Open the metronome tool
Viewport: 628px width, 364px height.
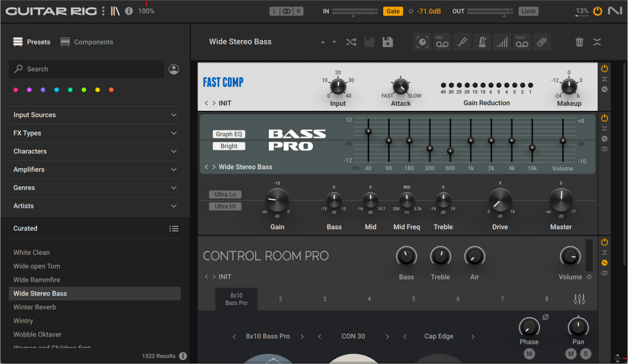[x=482, y=42]
